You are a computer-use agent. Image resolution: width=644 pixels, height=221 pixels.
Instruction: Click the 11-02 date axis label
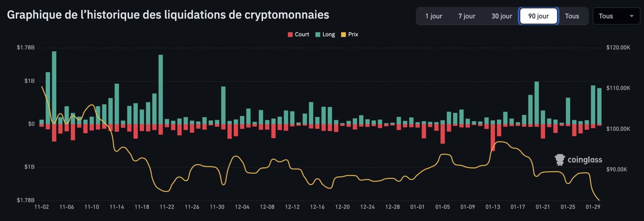coord(42,207)
